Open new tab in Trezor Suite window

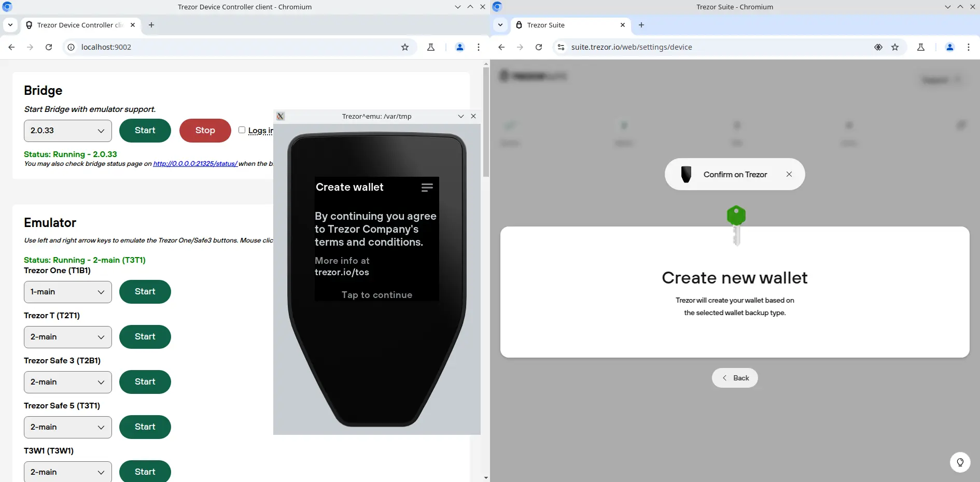641,25
